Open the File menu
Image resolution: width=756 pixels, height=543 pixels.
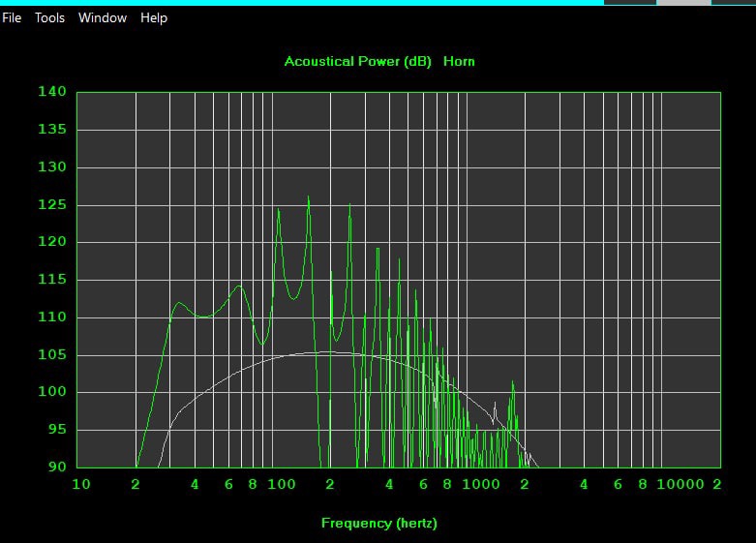click(12, 17)
